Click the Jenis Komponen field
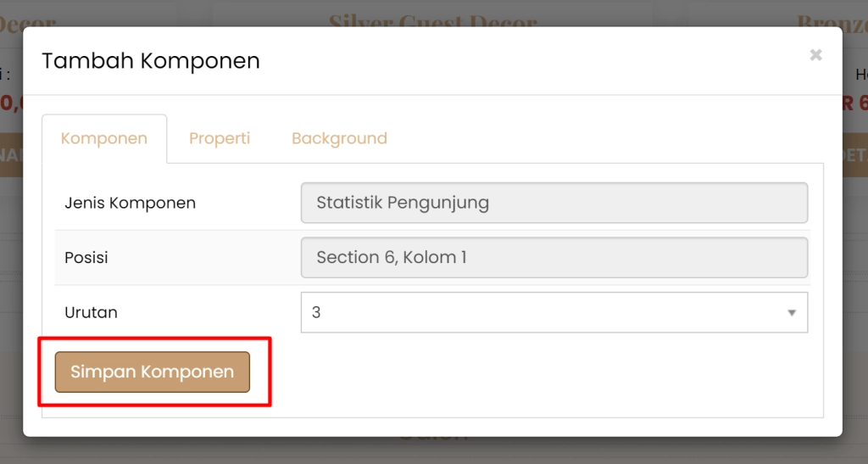The image size is (868, 464). coord(554,203)
